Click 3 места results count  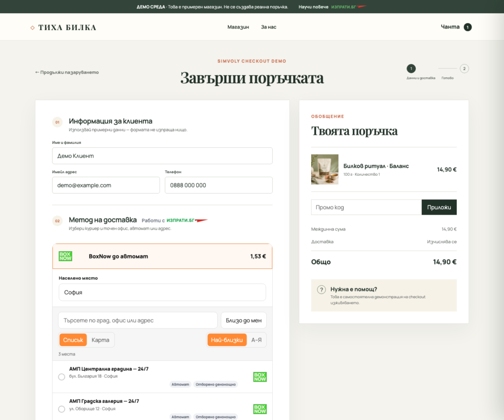point(67,354)
